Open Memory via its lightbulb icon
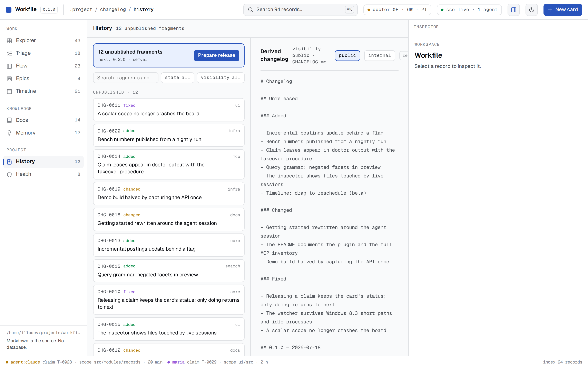This screenshot has height=368, width=588. tap(9, 133)
